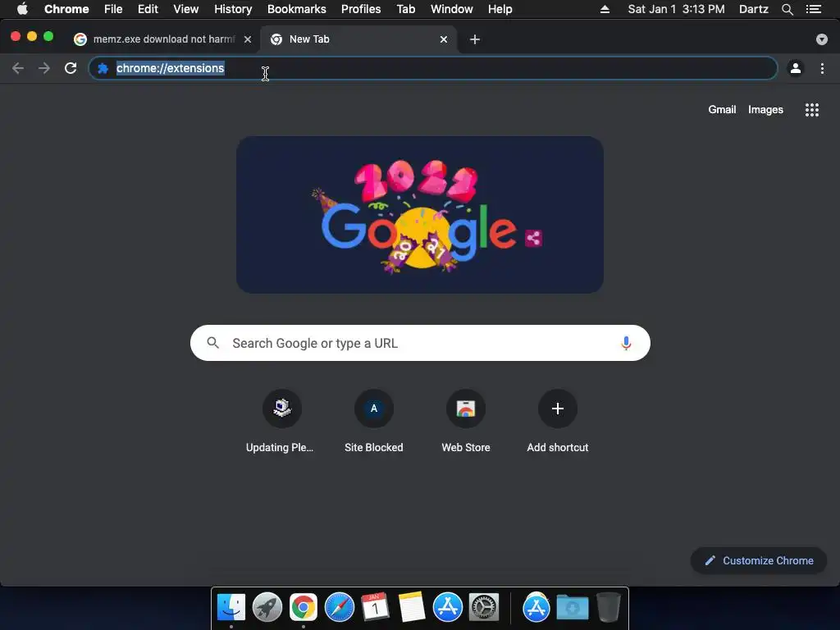
Task: Open the Downloads folder in the Dock
Action: click(572, 608)
